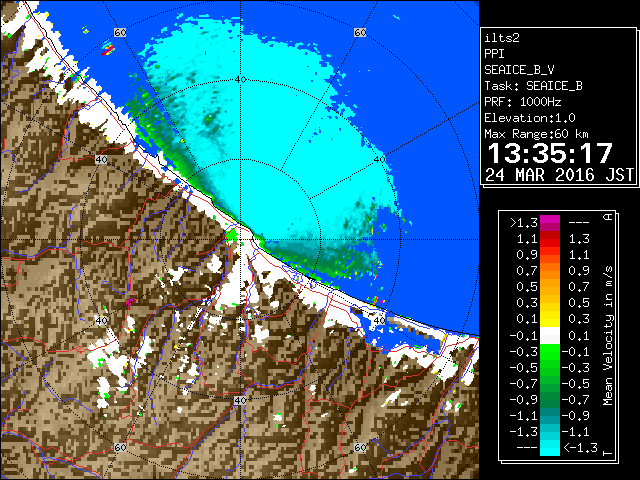This screenshot has width=640, height=480.
Task: Click the 'T' letter at the legend bottom
Action: 608,453
